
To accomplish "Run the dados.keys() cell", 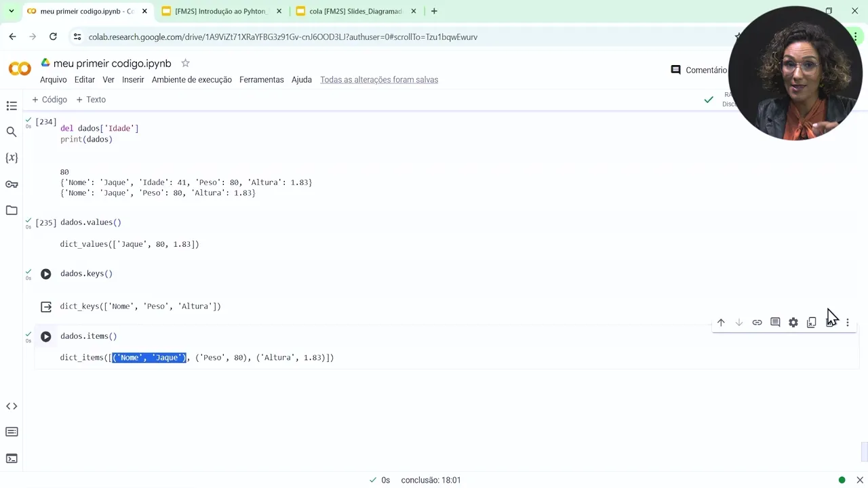I will (x=46, y=274).
